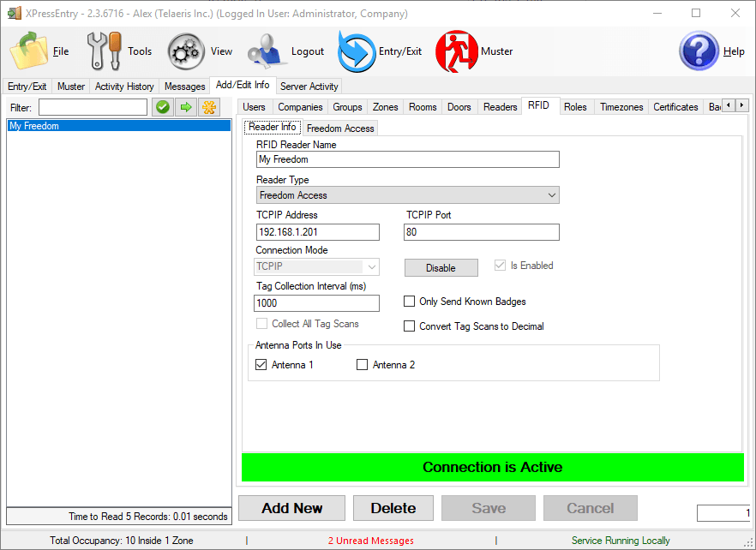Open the Tools menu icon
This screenshot has height=550, width=756.
[103, 50]
